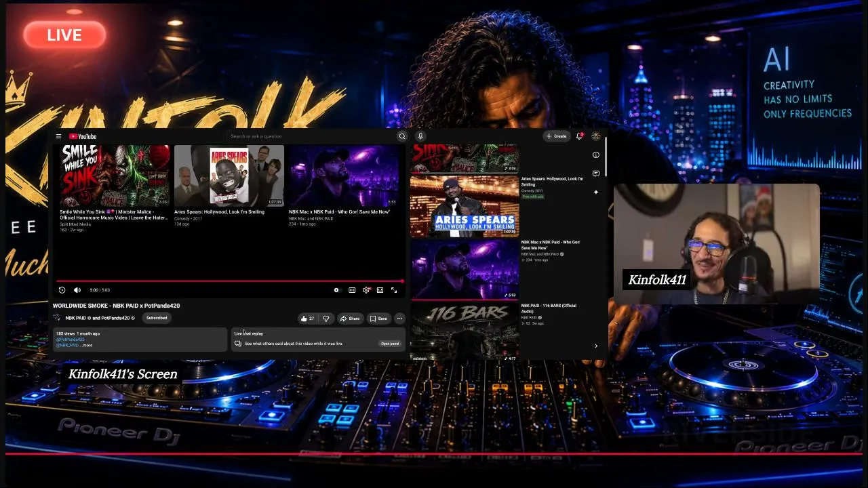Click the sidebar title 'NBK PAID - 116 BARS (Official Audio)'
868x488 pixels.
coord(549,308)
